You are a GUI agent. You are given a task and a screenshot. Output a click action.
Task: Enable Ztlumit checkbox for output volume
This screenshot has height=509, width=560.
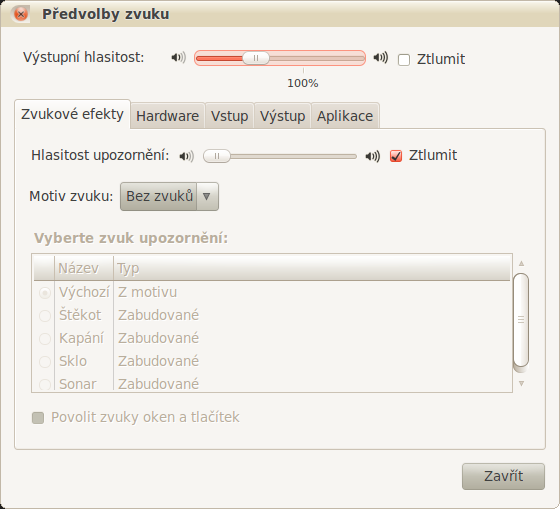pyautogui.click(x=404, y=60)
